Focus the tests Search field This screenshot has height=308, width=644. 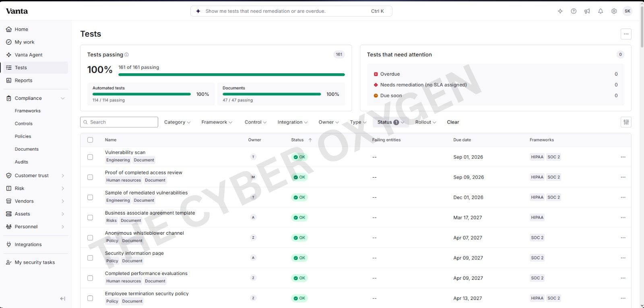tap(119, 122)
